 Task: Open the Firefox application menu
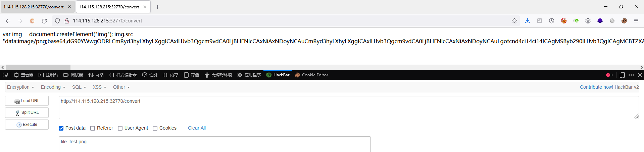click(x=636, y=21)
